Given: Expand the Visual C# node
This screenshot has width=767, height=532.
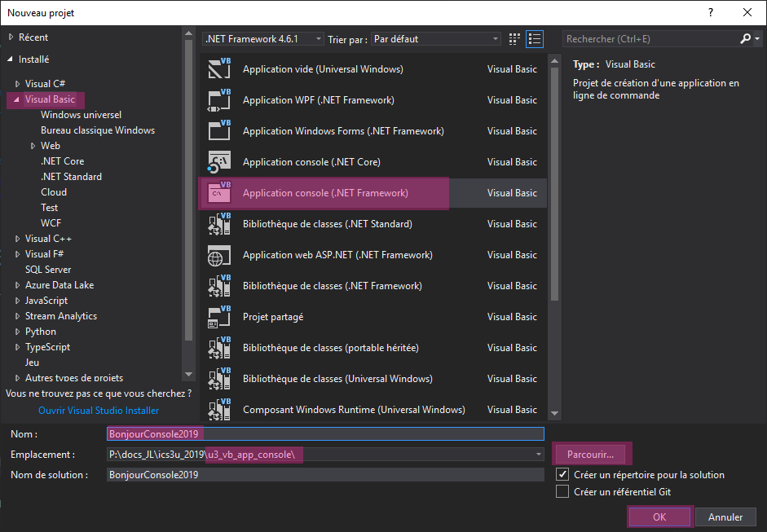Looking at the screenshot, I should (x=18, y=84).
